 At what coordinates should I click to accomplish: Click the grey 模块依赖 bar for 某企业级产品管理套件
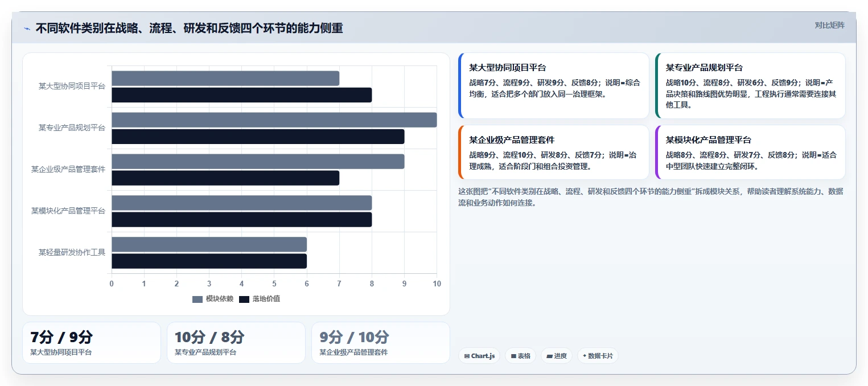258,162
